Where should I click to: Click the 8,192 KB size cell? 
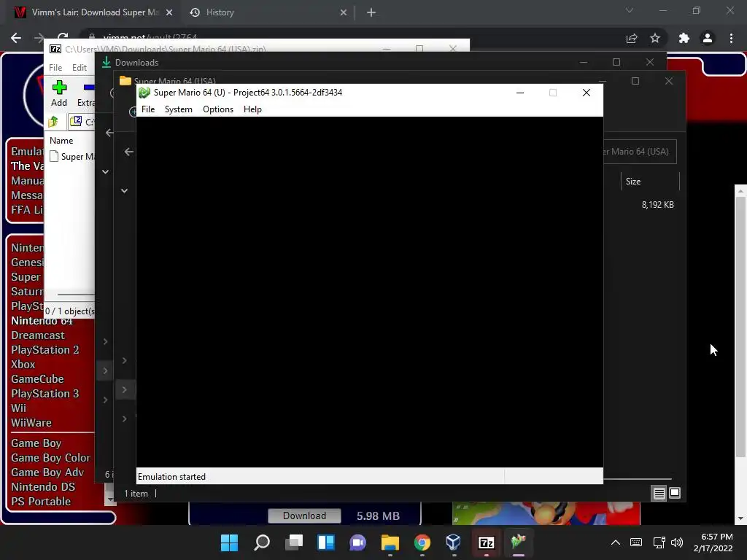(x=657, y=205)
